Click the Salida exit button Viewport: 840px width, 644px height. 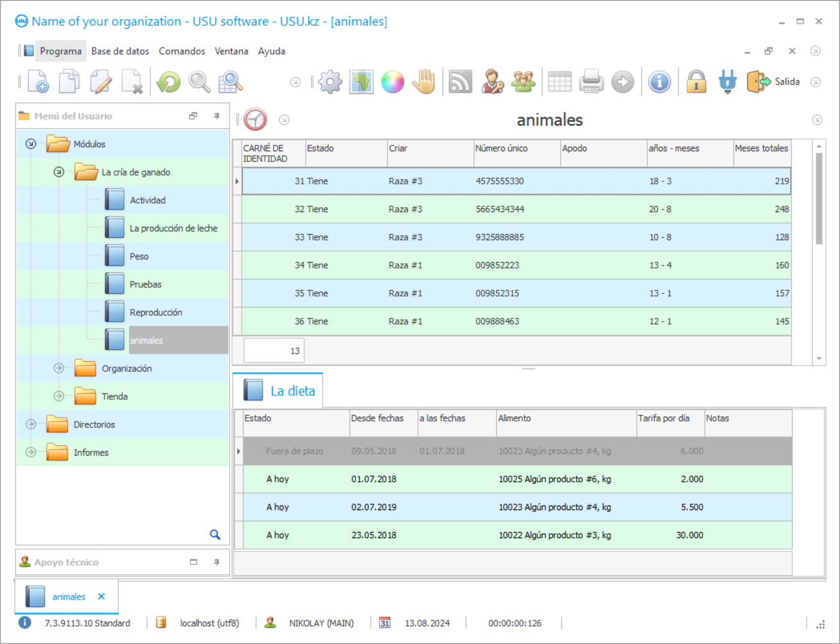click(773, 82)
